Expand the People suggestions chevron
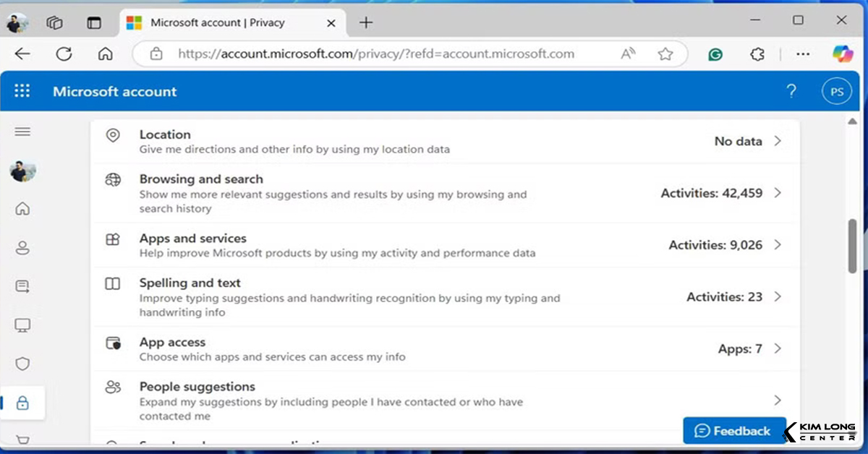Image resolution: width=868 pixels, height=454 pixels. tap(778, 401)
